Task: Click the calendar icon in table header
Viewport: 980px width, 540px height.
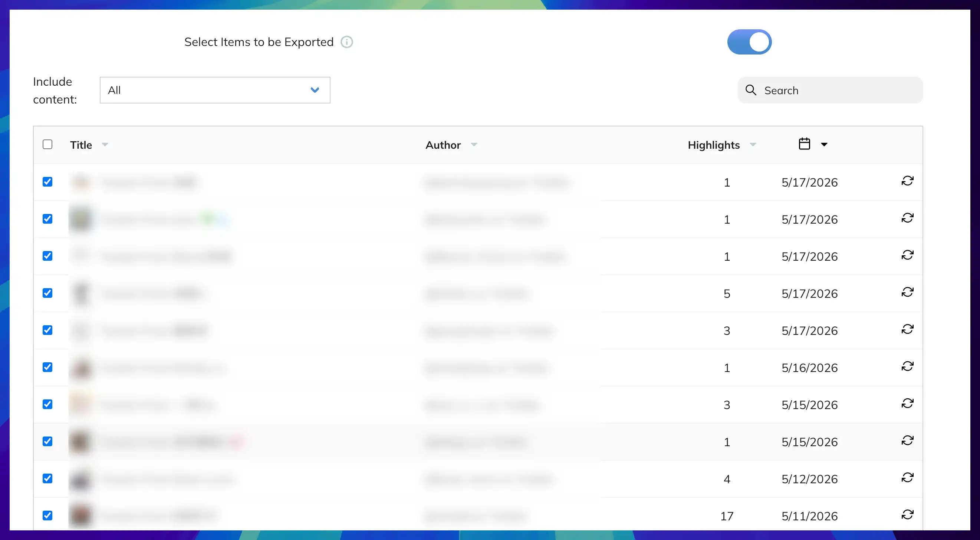Action: (804, 144)
